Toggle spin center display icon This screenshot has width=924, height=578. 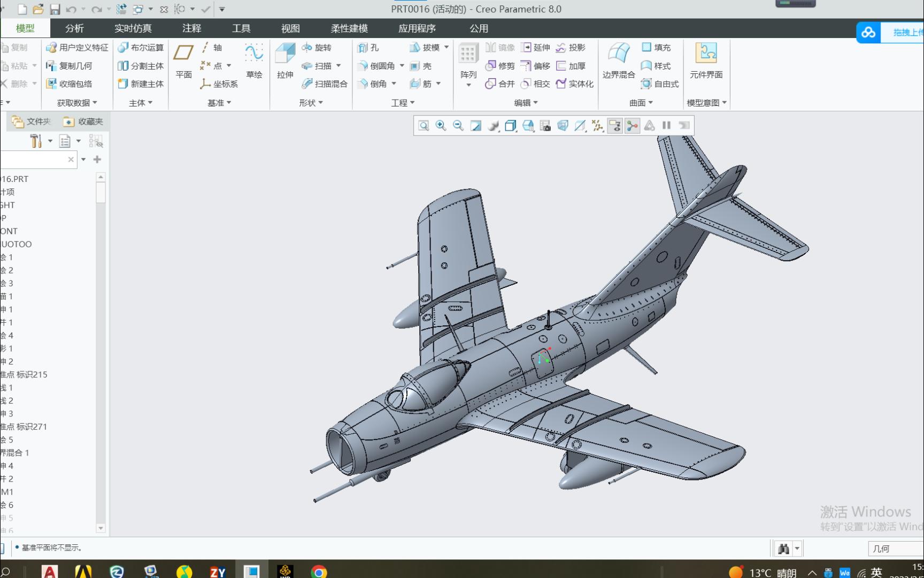632,126
